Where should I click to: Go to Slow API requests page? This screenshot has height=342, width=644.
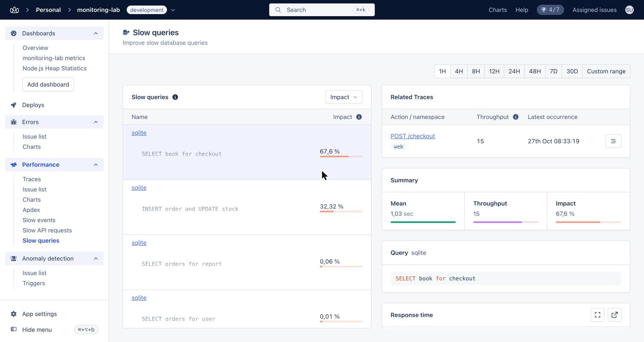point(47,230)
